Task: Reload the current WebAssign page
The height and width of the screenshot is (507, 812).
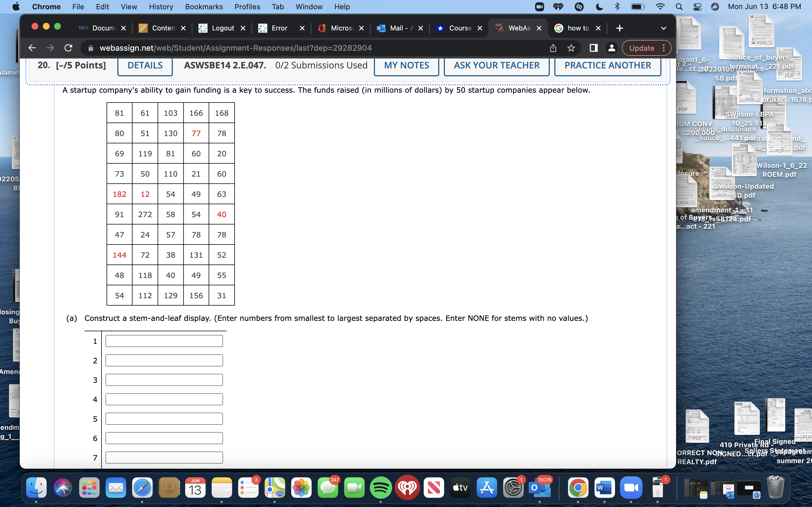Action: click(68, 48)
